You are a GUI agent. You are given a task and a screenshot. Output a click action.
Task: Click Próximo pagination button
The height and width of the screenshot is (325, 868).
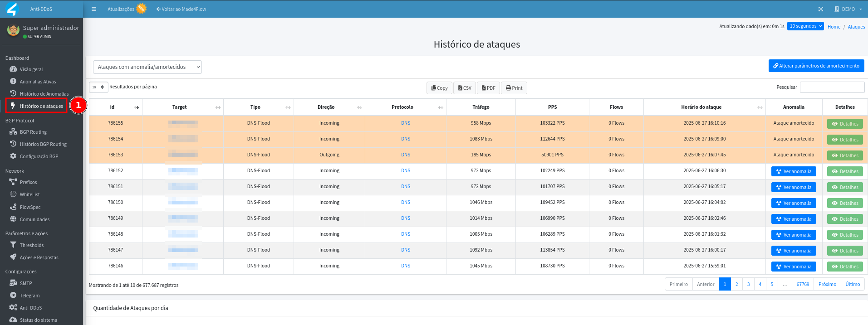coord(827,284)
